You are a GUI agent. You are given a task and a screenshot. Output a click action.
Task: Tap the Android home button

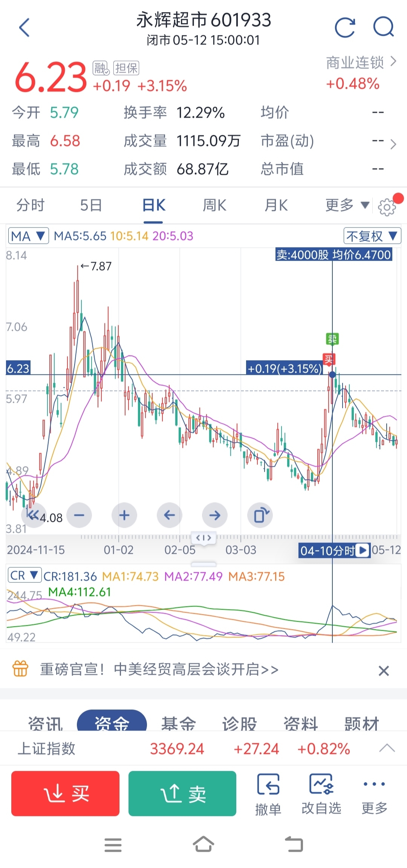tap(203, 844)
